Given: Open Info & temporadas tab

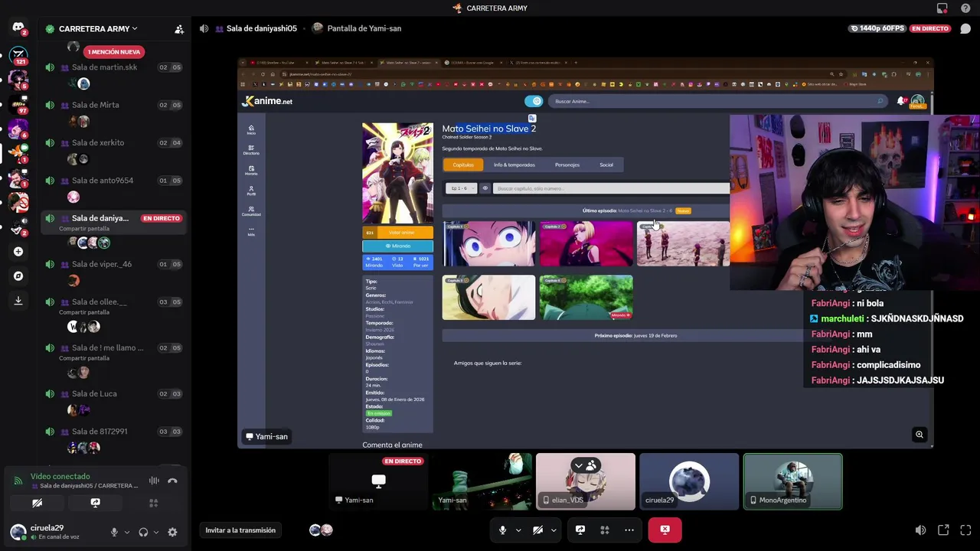Looking at the screenshot, I should [514, 165].
